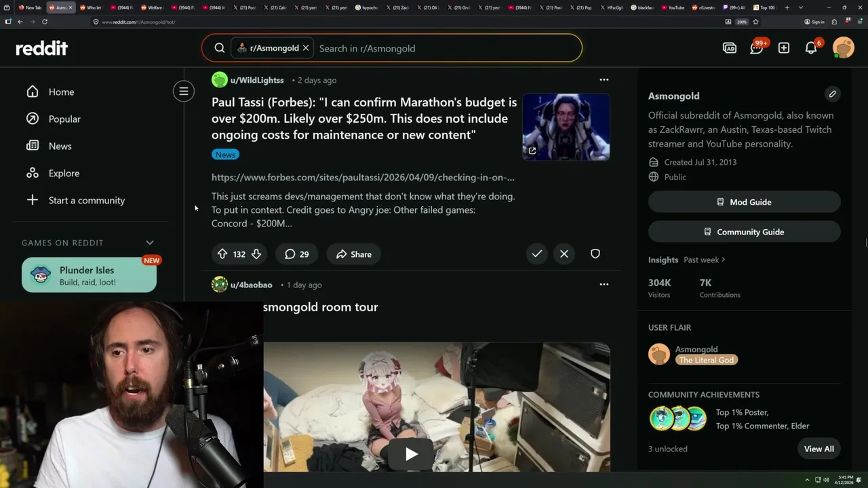Show hidden system tray icons chevron
868x488 pixels.
(807, 480)
